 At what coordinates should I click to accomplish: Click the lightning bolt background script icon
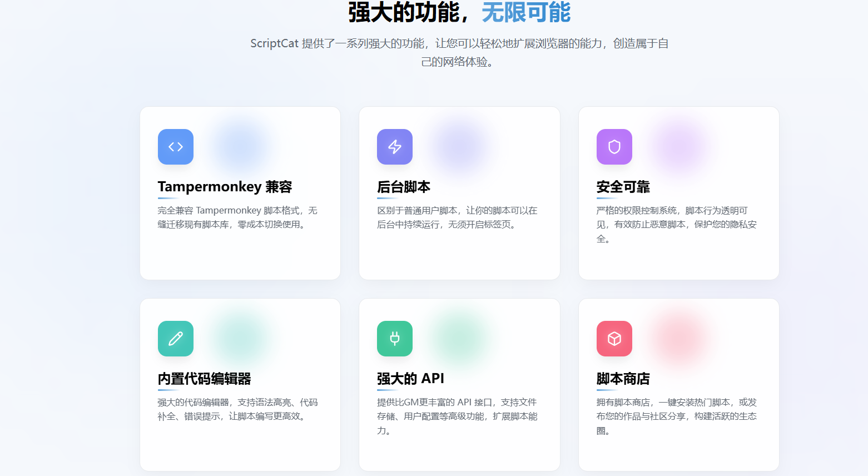(395, 147)
